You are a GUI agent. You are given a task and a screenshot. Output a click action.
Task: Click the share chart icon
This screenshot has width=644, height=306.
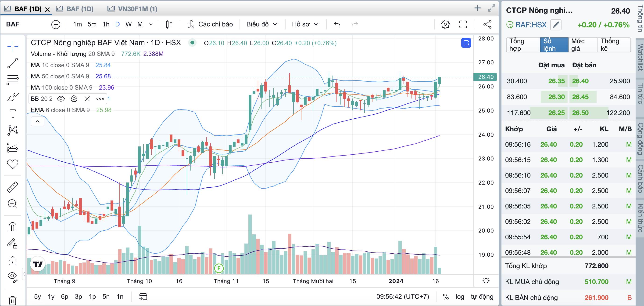point(487,24)
